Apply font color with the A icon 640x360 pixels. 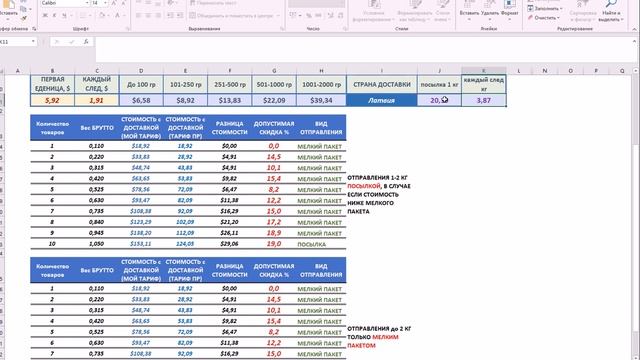[118, 16]
